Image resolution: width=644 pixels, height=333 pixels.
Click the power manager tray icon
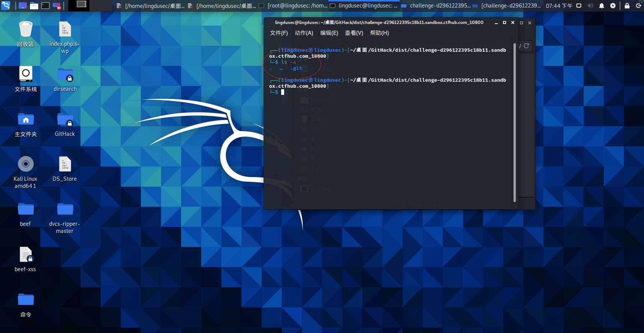tap(613, 6)
